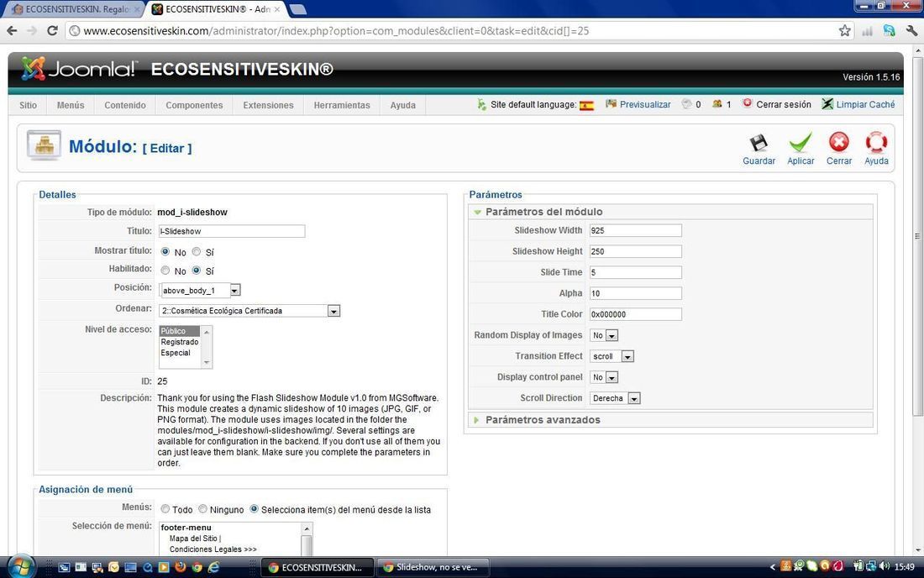Click the browser forward arrow
This screenshot has width=924, height=578.
click(x=32, y=30)
